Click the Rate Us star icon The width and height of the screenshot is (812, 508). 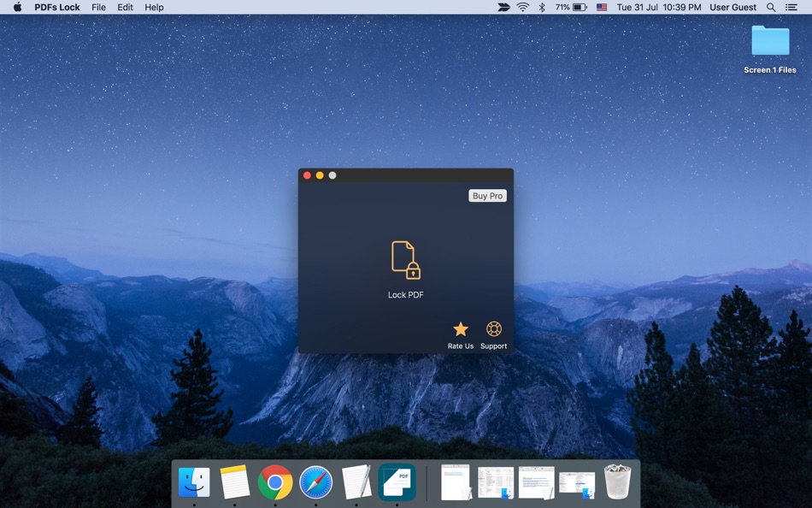(x=461, y=329)
